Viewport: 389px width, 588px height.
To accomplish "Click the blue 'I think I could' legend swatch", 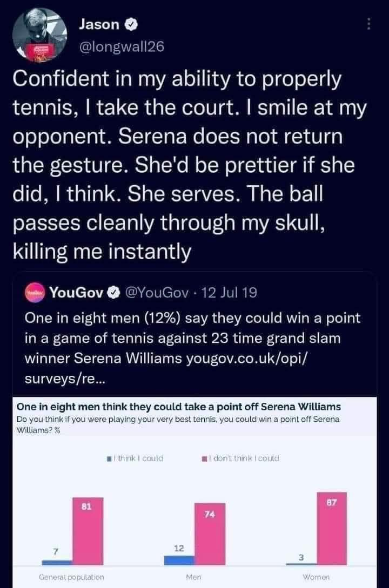I will click(109, 458).
